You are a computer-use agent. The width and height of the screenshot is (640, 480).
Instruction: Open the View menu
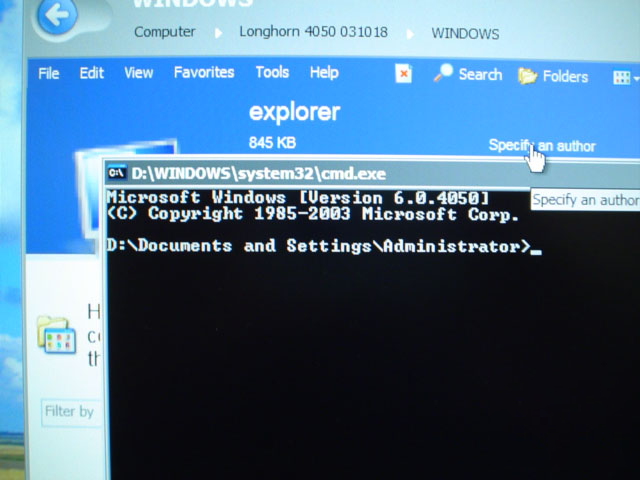click(138, 73)
